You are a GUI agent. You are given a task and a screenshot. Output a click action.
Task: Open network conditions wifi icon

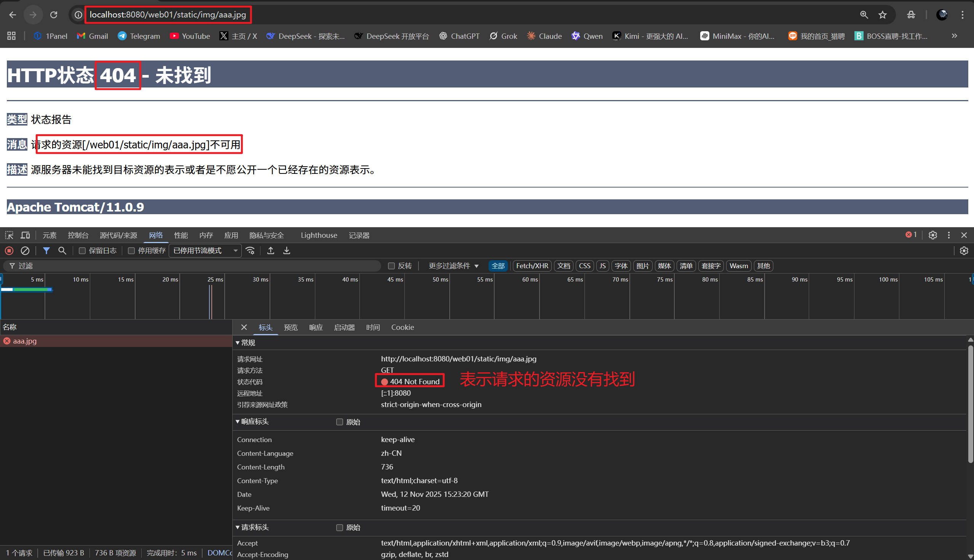251,251
